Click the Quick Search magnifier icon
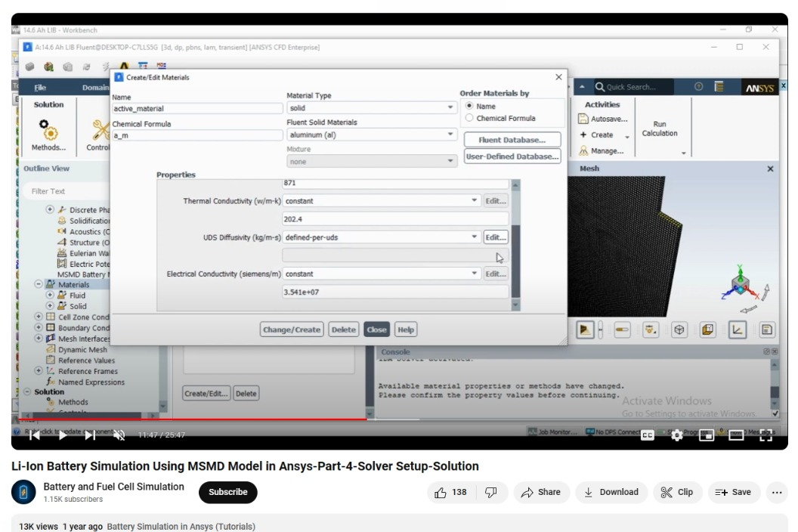The height and width of the screenshot is (532, 798). pos(599,87)
